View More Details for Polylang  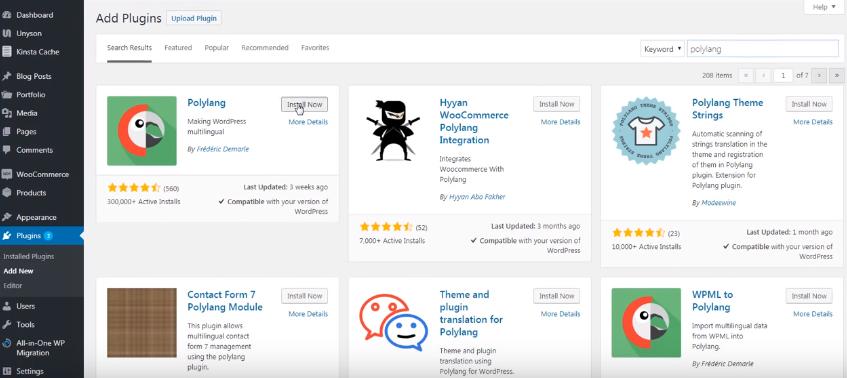pos(308,122)
